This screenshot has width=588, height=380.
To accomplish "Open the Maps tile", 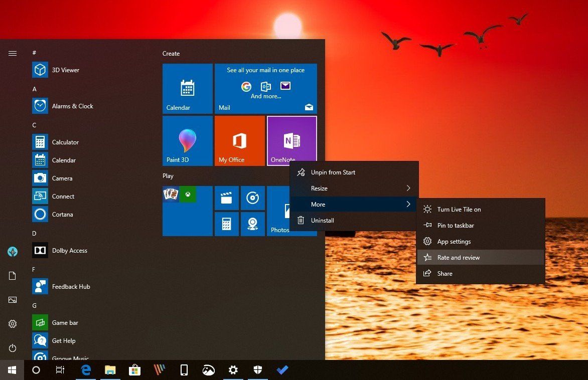I will [252, 224].
